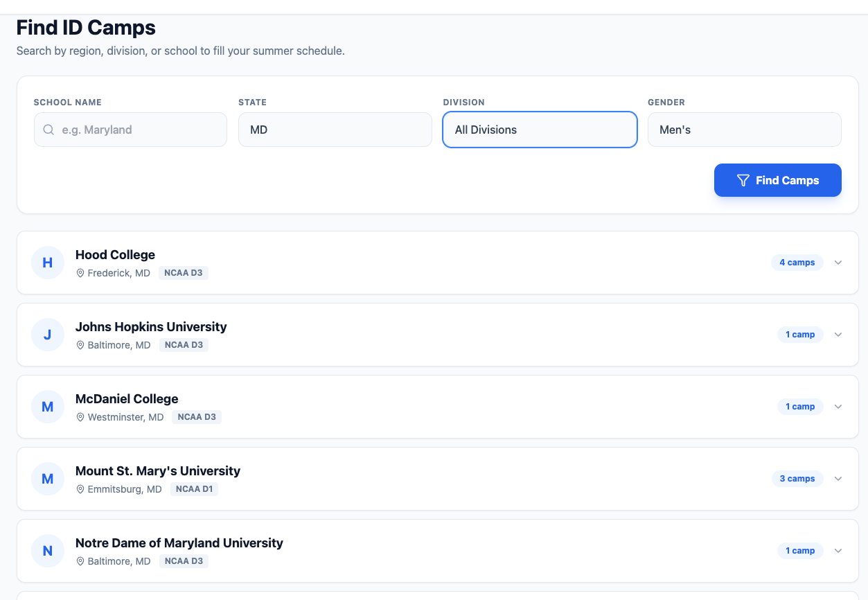Click the '4 camps' badge for Hood College
This screenshot has width=868, height=600.
797,263
